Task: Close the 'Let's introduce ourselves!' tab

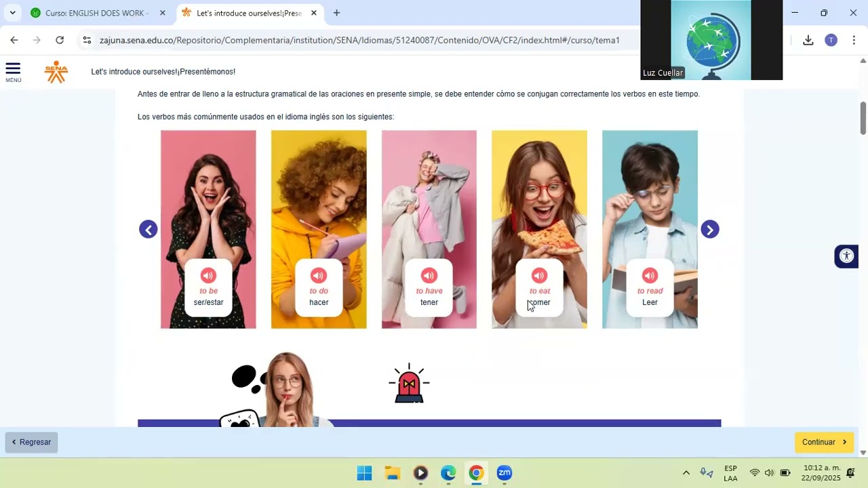Action: click(x=313, y=13)
